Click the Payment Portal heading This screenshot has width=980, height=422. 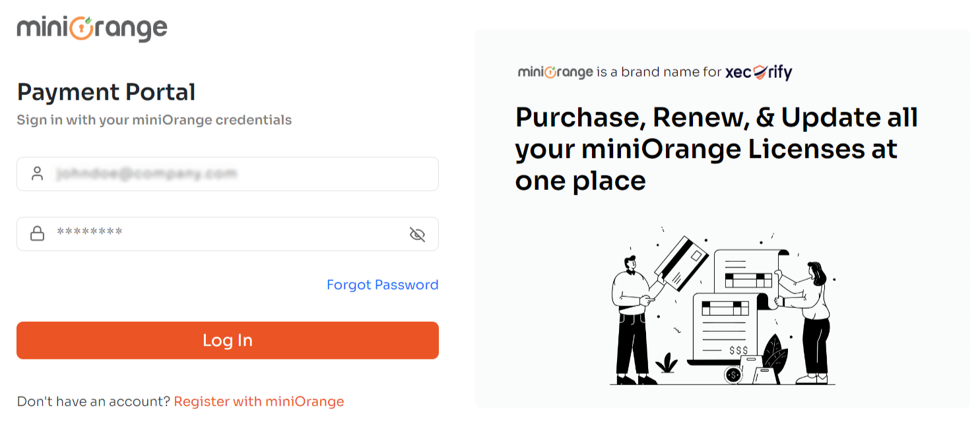coord(106,92)
